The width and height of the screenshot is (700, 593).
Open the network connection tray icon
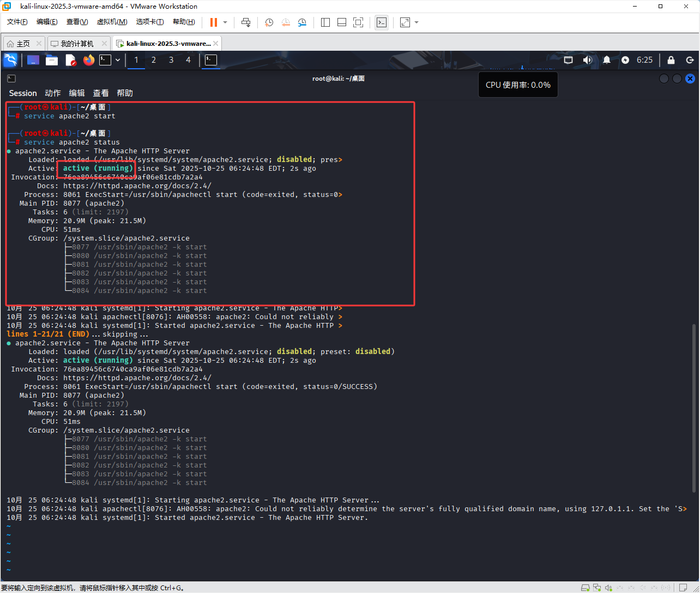coord(568,60)
